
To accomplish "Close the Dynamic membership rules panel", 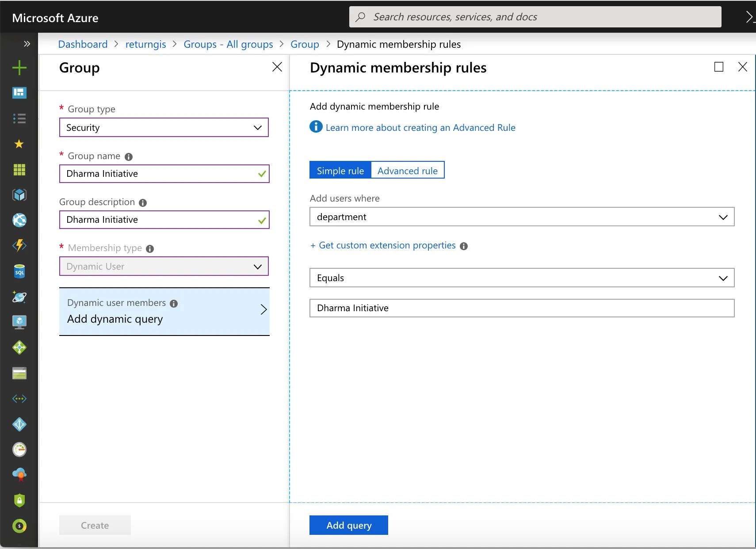I will point(743,67).
